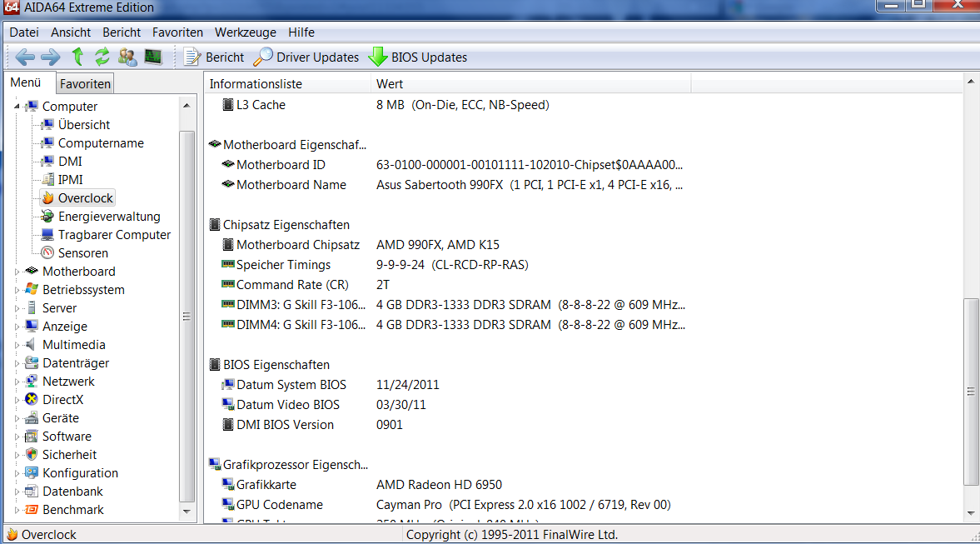This screenshot has width=980, height=544.
Task: Select Computername tree entry
Action: (x=101, y=142)
